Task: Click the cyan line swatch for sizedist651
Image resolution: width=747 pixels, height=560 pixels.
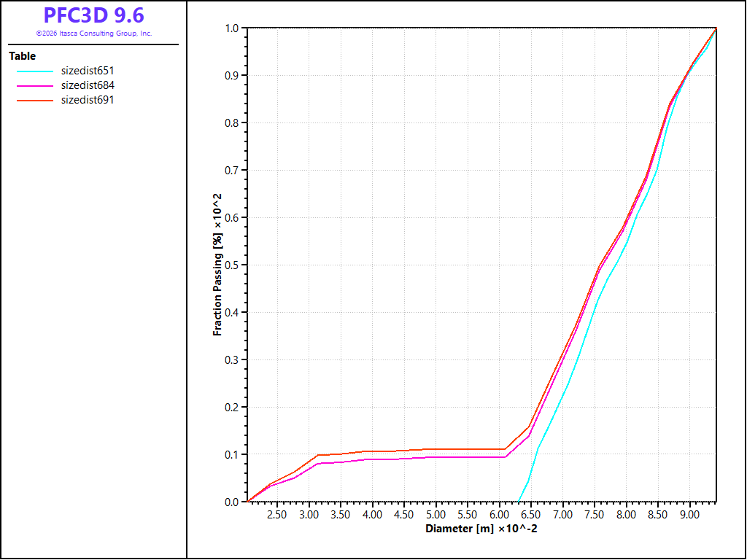Action: pyautogui.click(x=35, y=71)
